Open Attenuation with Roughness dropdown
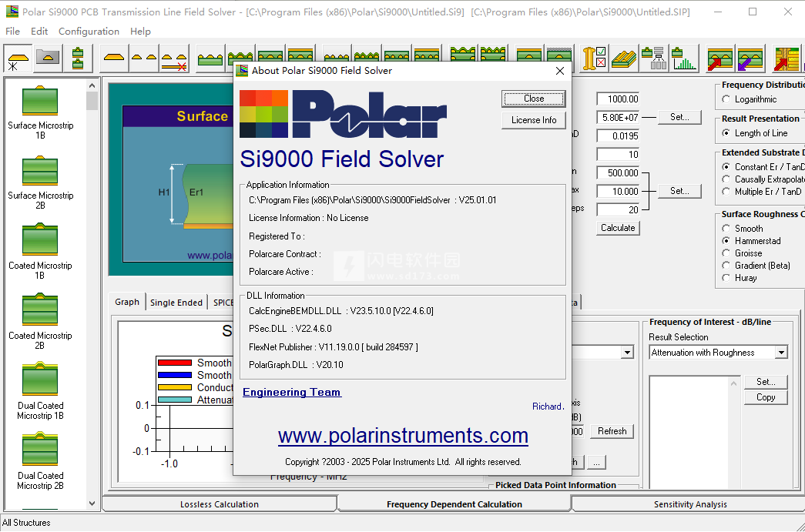 coord(781,353)
